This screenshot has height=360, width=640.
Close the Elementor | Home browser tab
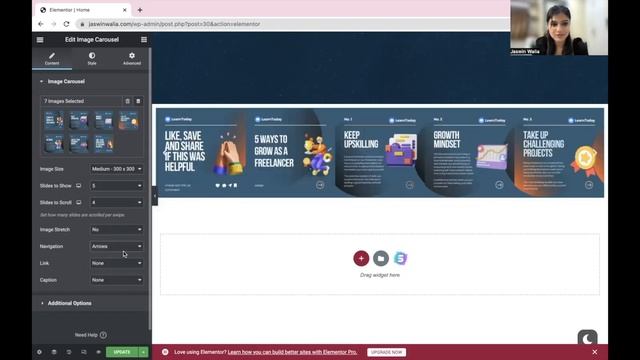124,10
